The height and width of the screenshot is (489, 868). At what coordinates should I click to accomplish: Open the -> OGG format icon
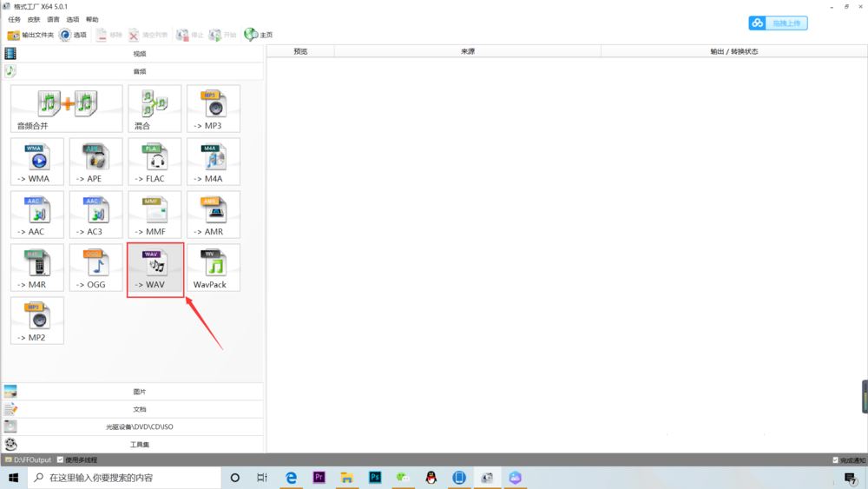pos(95,268)
